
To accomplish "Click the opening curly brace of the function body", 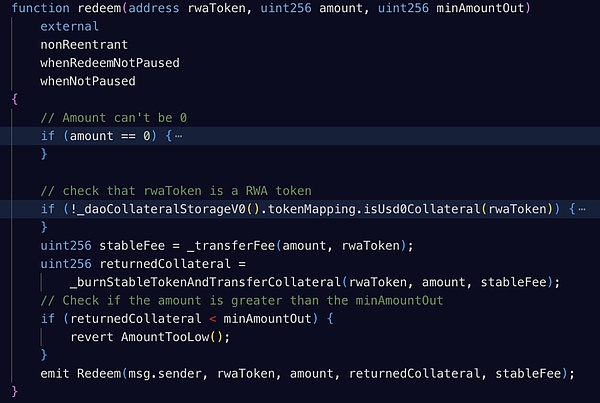I will pos(15,100).
